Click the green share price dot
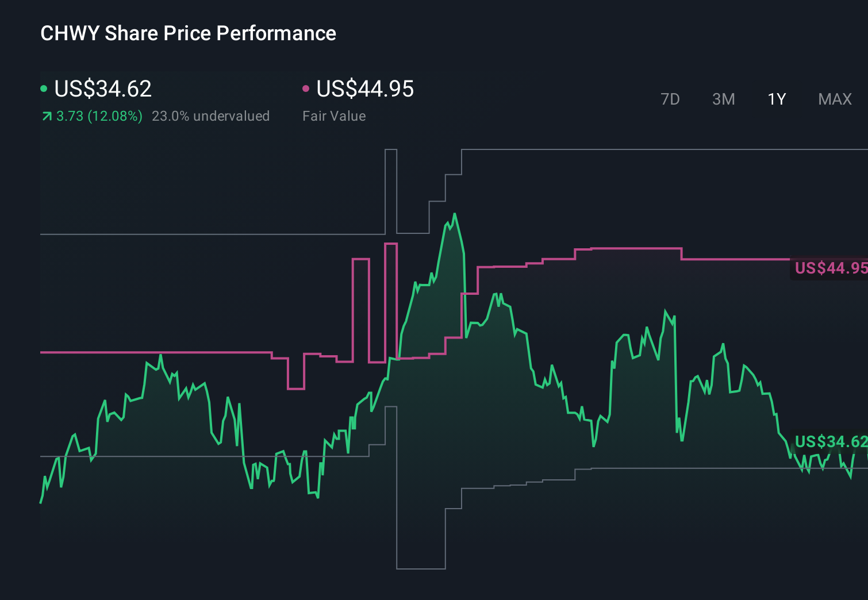Screen dimensions: 868x600 pos(44,89)
